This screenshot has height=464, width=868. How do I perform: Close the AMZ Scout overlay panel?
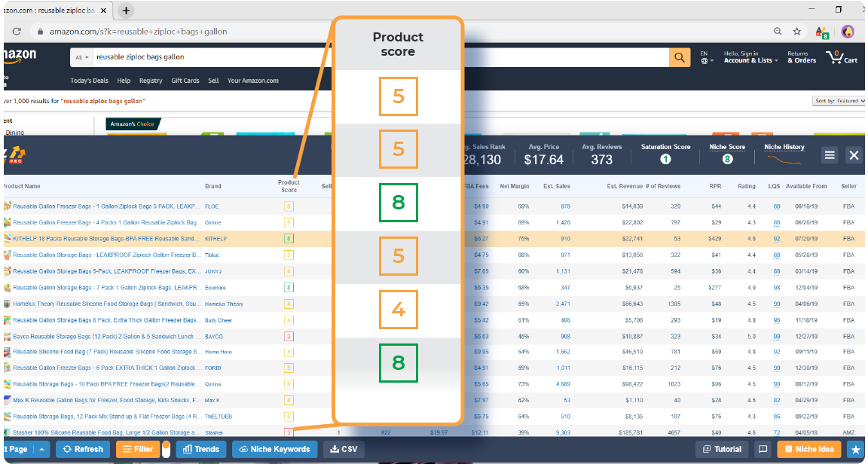click(854, 155)
